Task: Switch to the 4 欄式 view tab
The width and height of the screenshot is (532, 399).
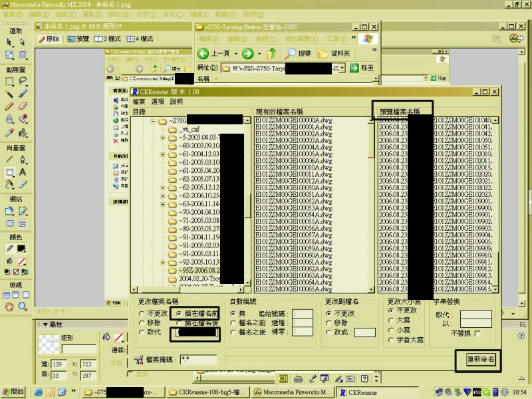Action: pyautogui.click(x=140, y=39)
